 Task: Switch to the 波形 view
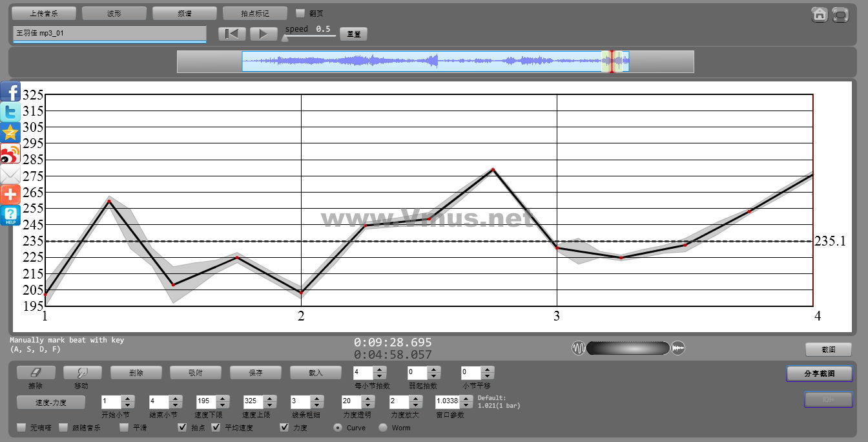pyautogui.click(x=114, y=13)
